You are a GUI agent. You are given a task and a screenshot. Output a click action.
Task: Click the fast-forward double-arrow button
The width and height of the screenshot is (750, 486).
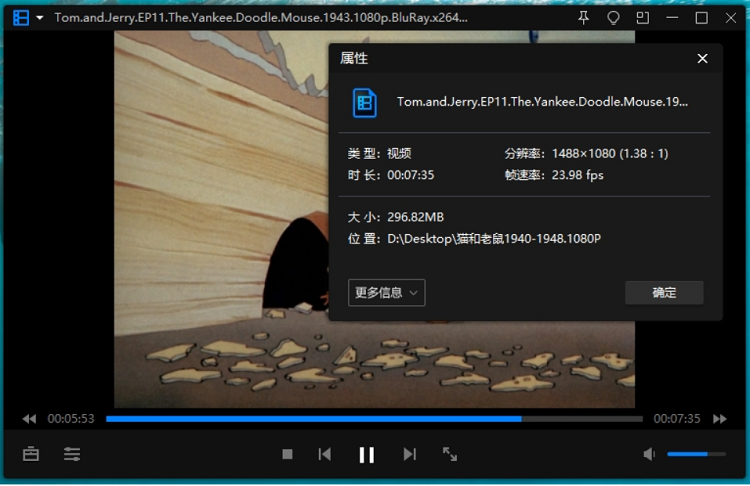tap(720, 419)
